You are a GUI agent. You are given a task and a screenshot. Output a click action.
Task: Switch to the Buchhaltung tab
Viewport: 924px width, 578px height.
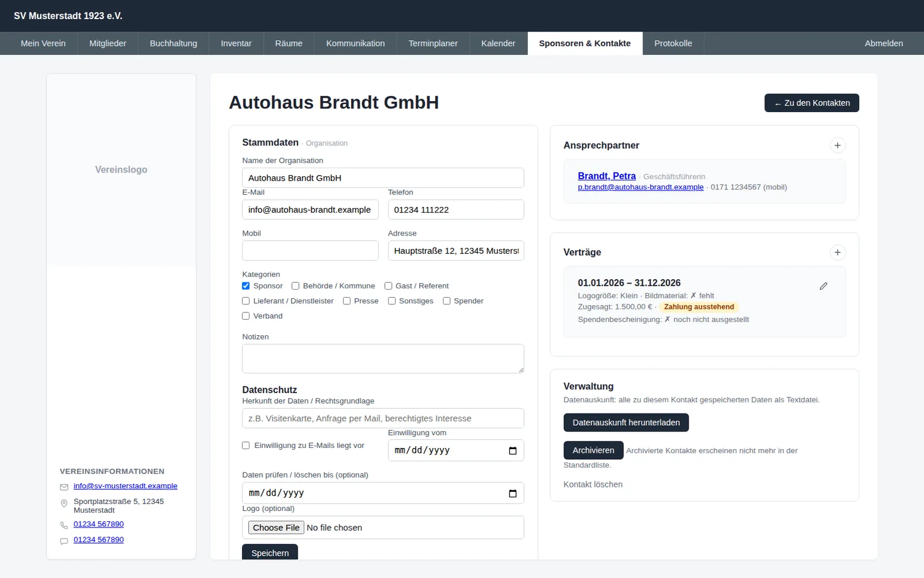[x=174, y=43]
